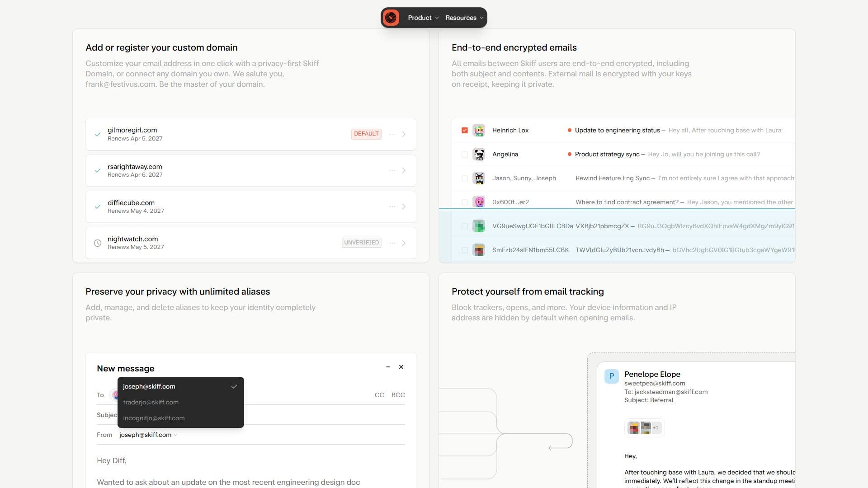This screenshot has width=868, height=488.
Task: Click green pixelated avatar of encrypted sender
Action: [479, 226]
